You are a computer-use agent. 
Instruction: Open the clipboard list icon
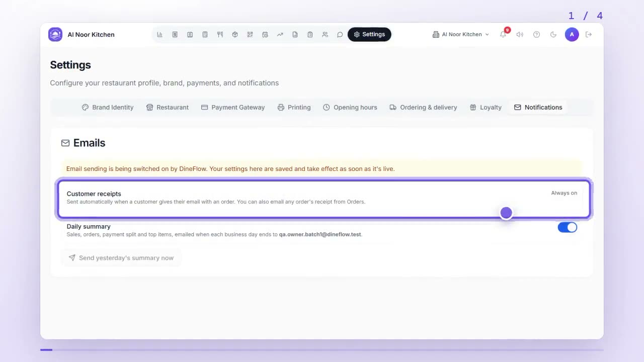pyautogui.click(x=310, y=35)
